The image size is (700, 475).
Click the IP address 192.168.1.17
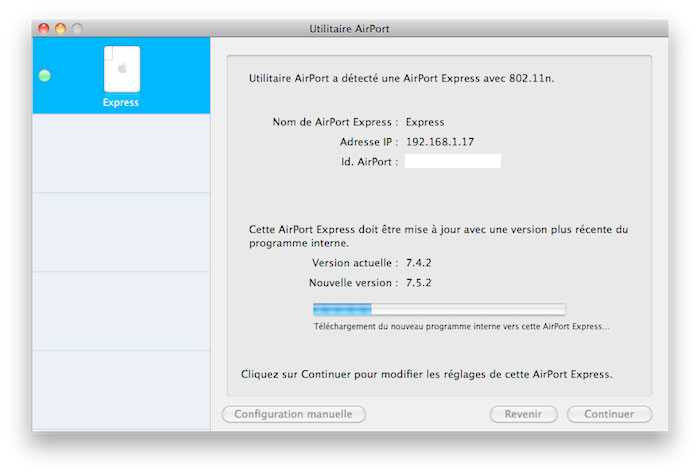tap(440, 142)
